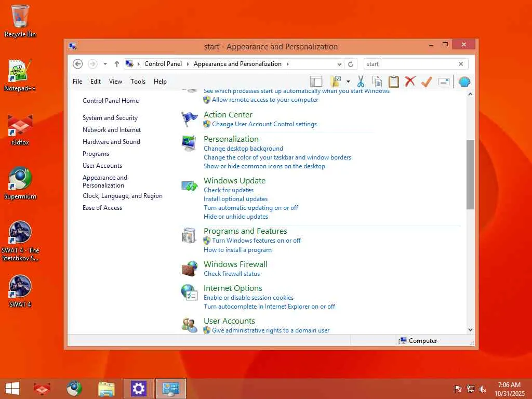Image resolution: width=532 pixels, height=399 pixels.
Task: Click the Internet Options globe icon
Action: coord(189,292)
